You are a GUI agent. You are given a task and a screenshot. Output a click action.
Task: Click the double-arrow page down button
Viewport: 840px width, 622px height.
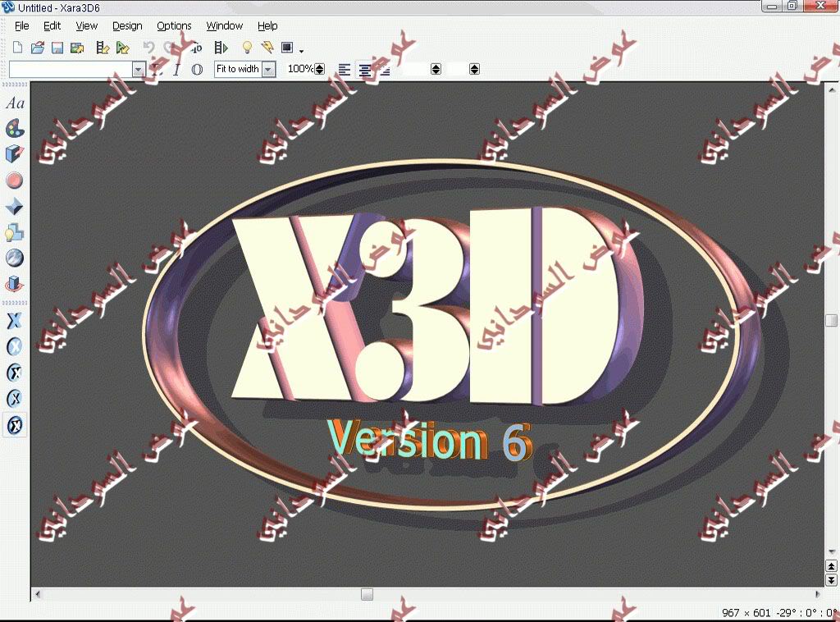[x=832, y=579]
